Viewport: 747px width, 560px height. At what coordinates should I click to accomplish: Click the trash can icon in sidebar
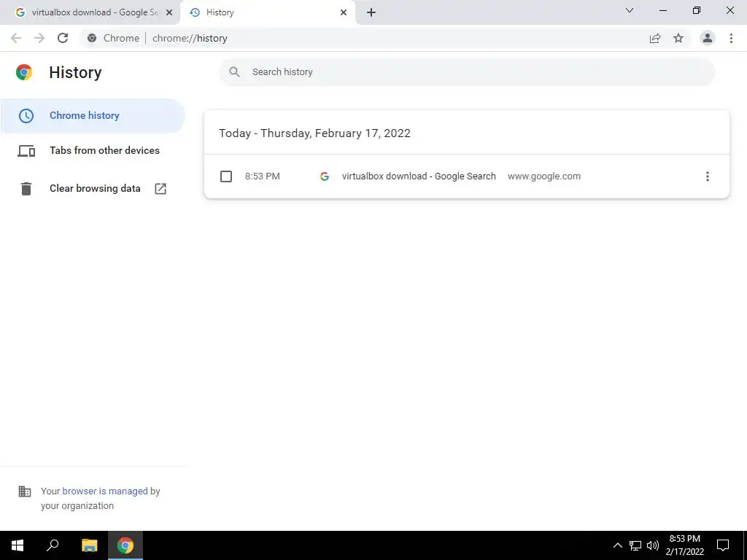click(26, 189)
